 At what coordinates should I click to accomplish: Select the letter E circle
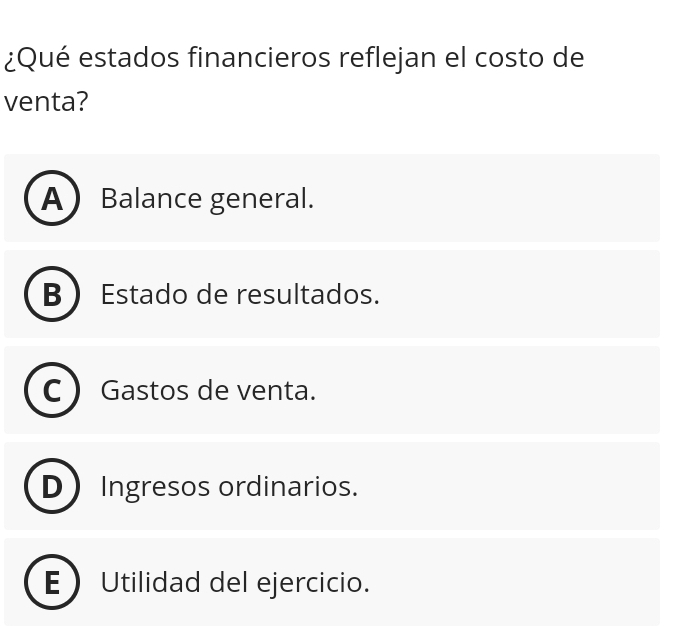51,582
